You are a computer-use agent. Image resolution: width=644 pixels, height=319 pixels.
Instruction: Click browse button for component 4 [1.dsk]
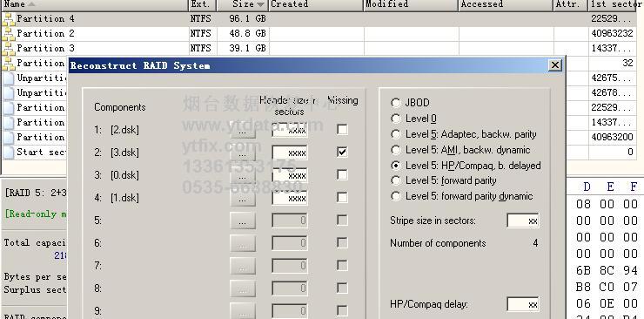[x=242, y=198]
